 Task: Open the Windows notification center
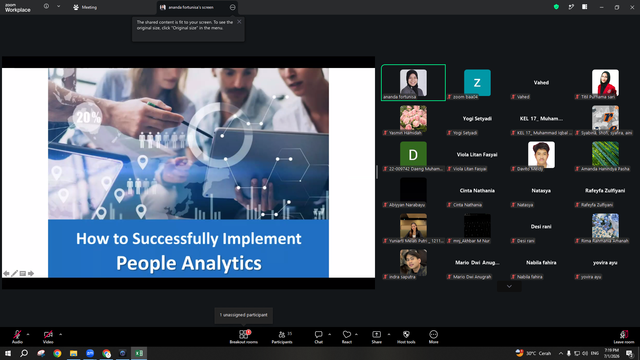(629, 353)
